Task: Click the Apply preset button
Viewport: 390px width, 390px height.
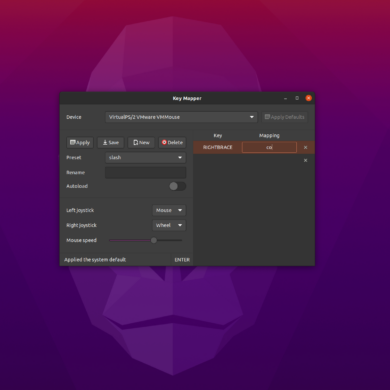Action: (80, 143)
